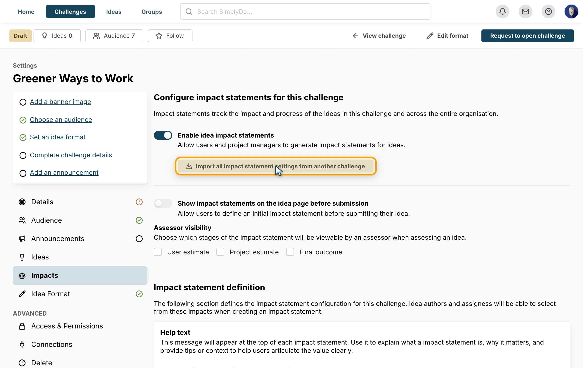Enable show impact statements before submission toggle

[163, 203]
